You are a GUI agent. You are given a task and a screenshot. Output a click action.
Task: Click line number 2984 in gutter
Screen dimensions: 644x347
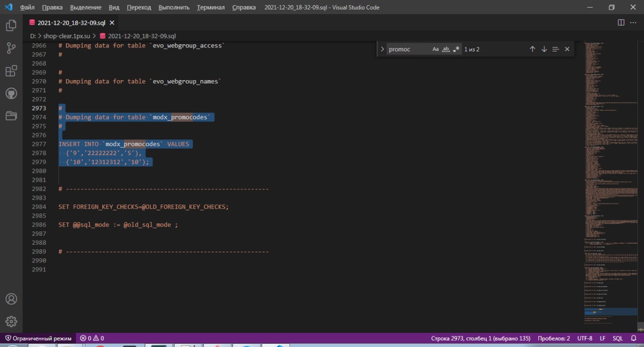39,207
